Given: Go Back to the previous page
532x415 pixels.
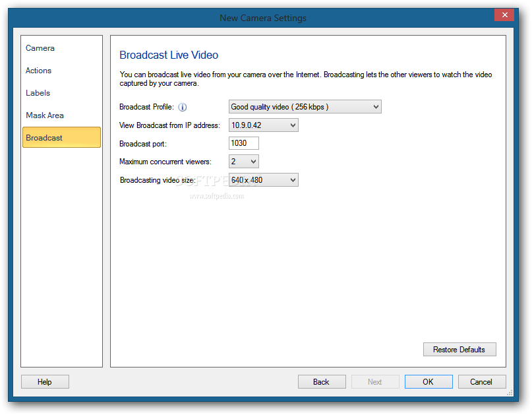Looking at the screenshot, I should click(x=322, y=382).
